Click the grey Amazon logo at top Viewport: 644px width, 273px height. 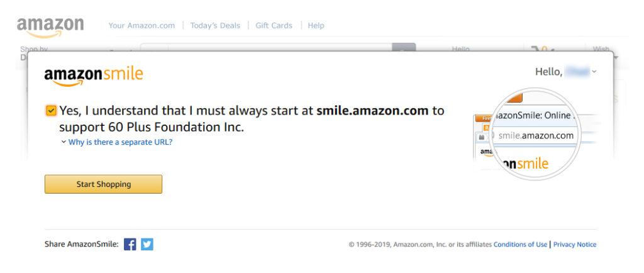pyautogui.click(x=50, y=28)
